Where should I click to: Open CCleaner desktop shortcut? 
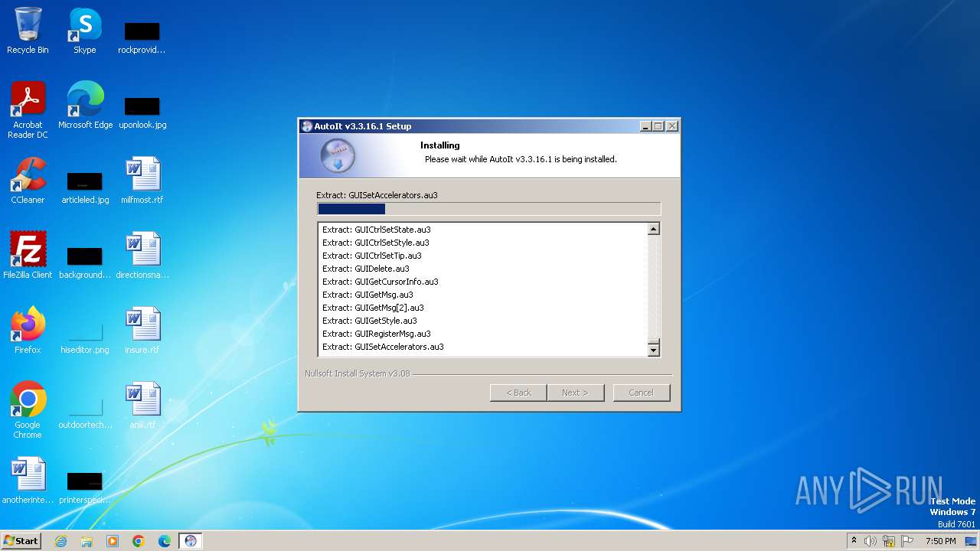point(28,181)
